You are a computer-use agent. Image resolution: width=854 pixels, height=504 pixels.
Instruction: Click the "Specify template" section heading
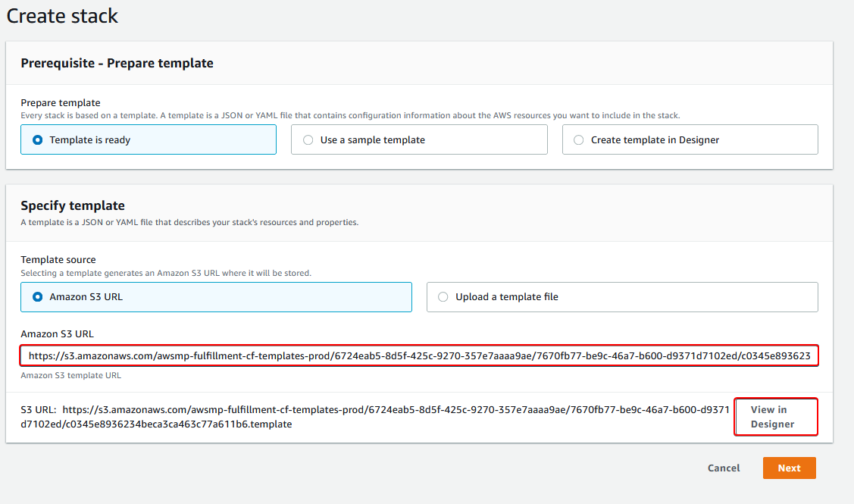73,205
